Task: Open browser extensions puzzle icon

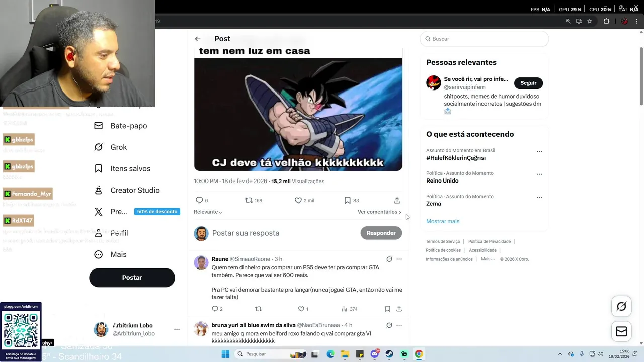Action: [x=606, y=21]
